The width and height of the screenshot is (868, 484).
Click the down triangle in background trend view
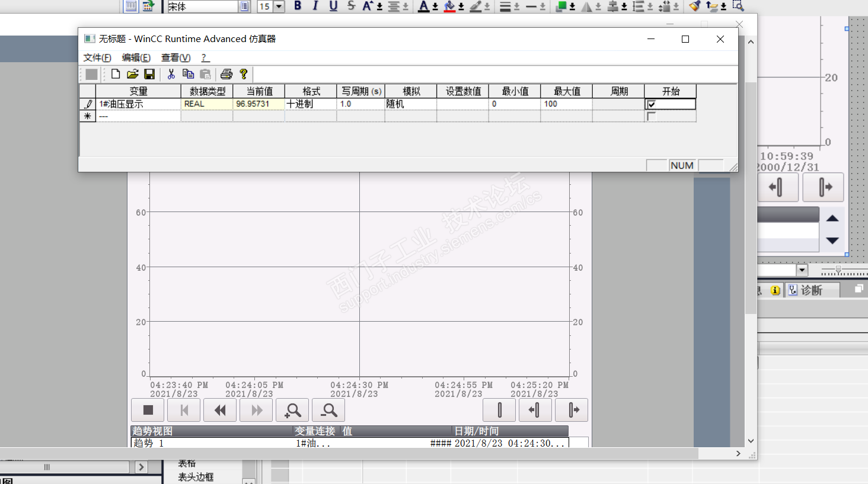pos(832,241)
